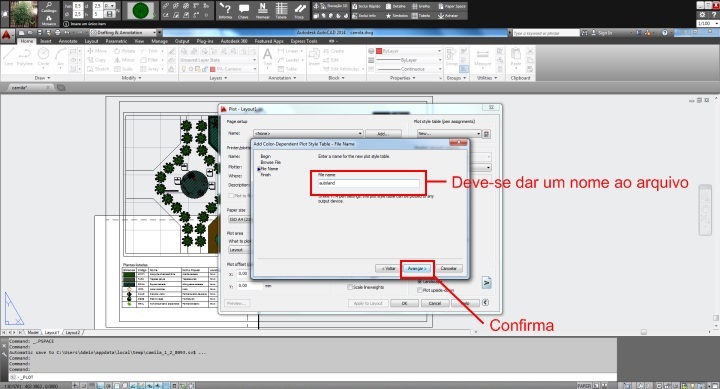The height and width of the screenshot is (389, 720).
Task: Click the plot style table edit icon
Action: point(487,134)
